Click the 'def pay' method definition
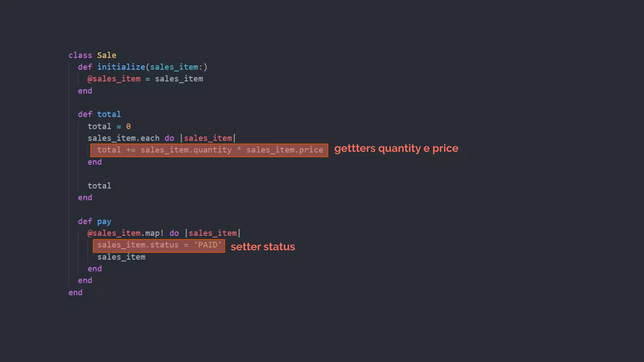 click(x=94, y=222)
